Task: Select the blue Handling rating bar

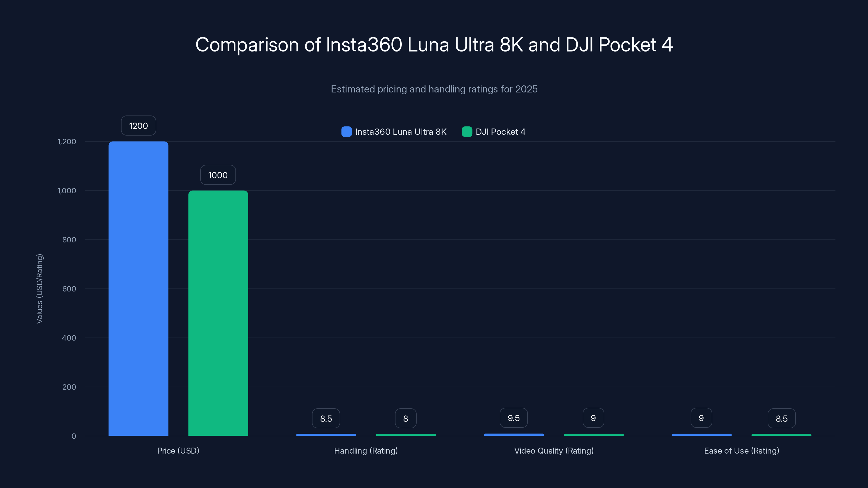Action: click(x=326, y=435)
